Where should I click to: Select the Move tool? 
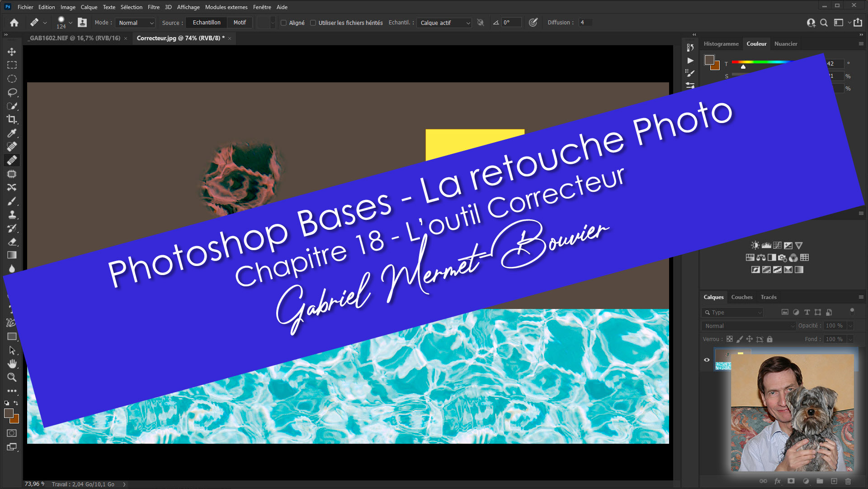[12, 52]
